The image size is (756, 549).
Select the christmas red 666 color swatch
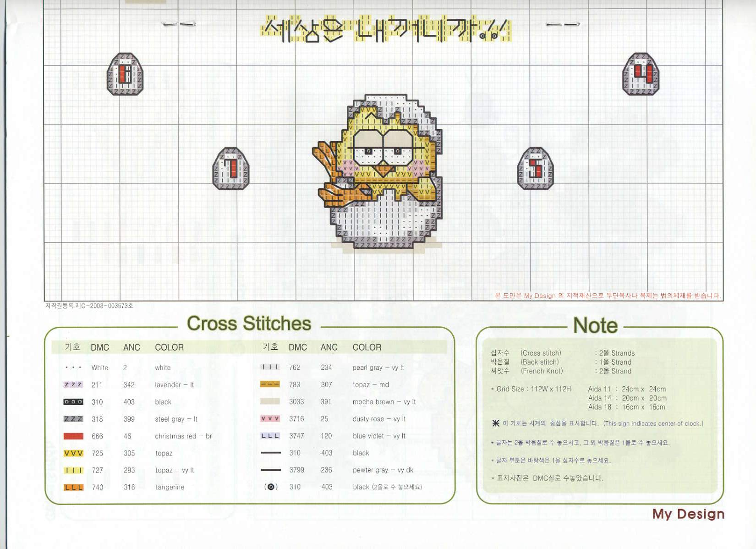(x=73, y=436)
